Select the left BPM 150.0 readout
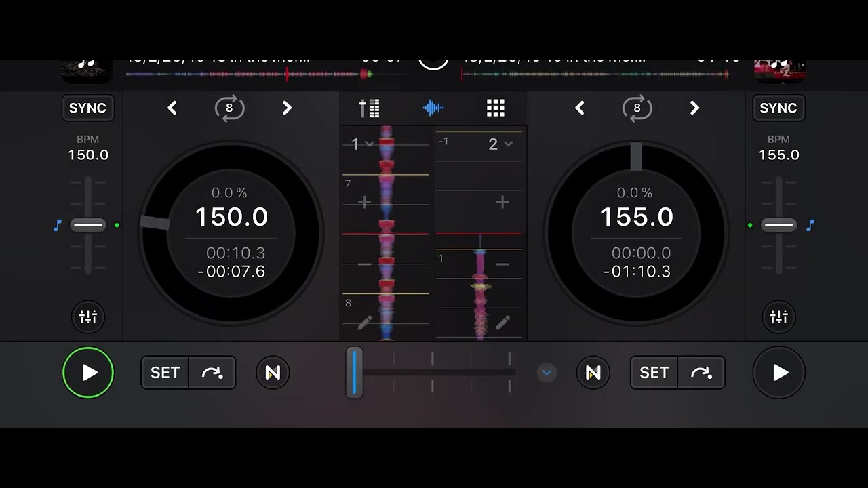 click(x=88, y=155)
